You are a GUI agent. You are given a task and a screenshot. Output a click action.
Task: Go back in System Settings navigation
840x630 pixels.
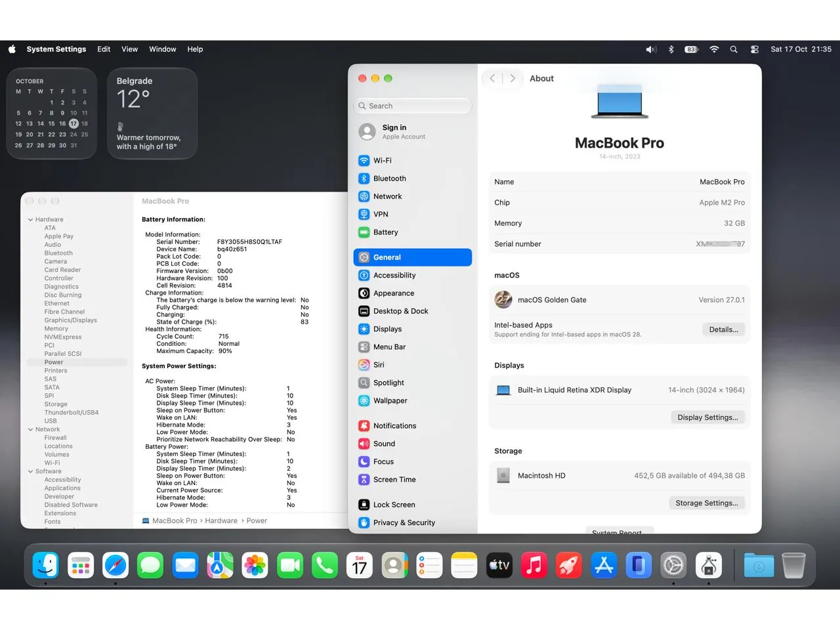point(493,78)
